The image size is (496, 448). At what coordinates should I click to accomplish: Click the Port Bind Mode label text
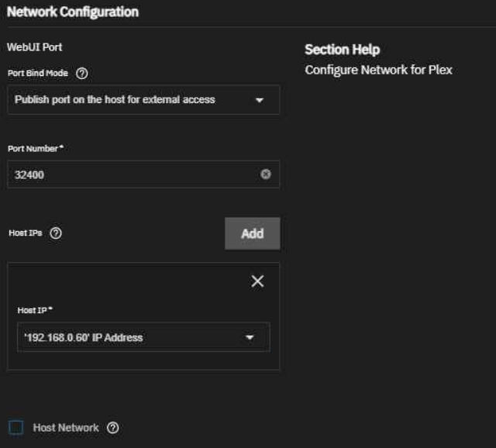pyautogui.click(x=38, y=73)
